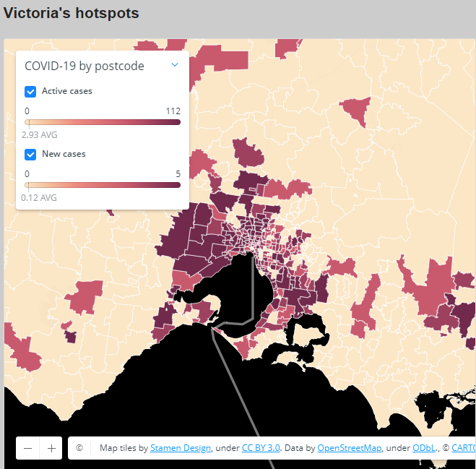Open the OpenStreetMap link

[349, 448]
